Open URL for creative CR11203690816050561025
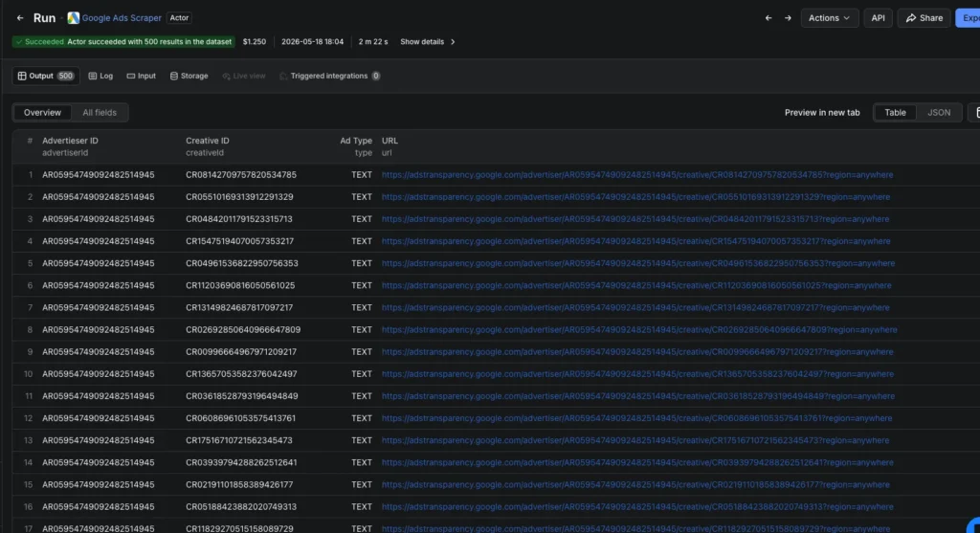The width and height of the screenshot is (980, 533). (x=636, y=285)
